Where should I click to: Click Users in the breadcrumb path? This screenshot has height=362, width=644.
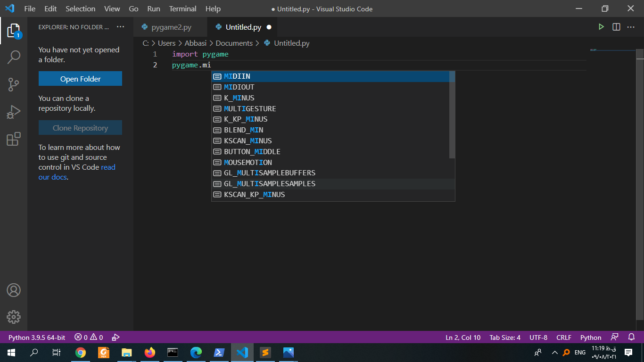[x=166, y=43]
